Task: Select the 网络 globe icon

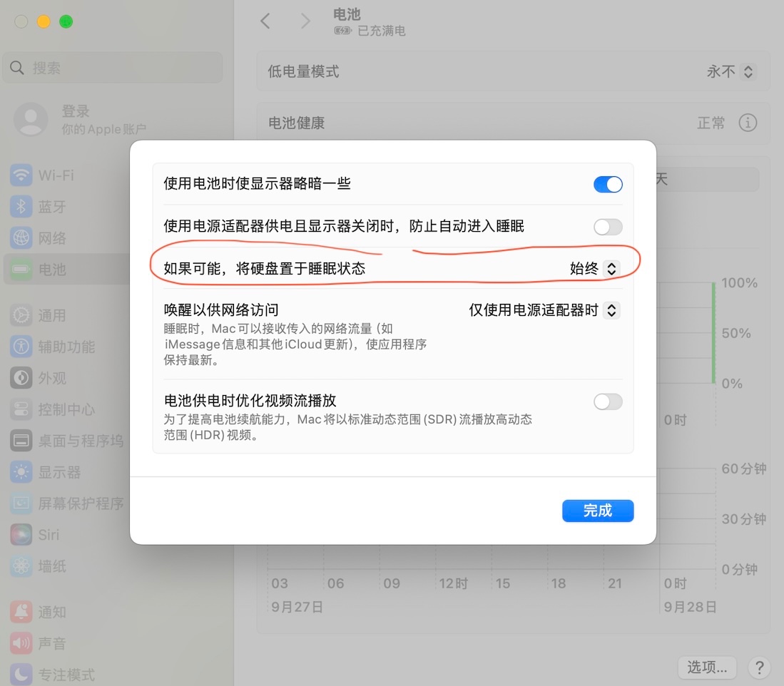Action: 21,238
